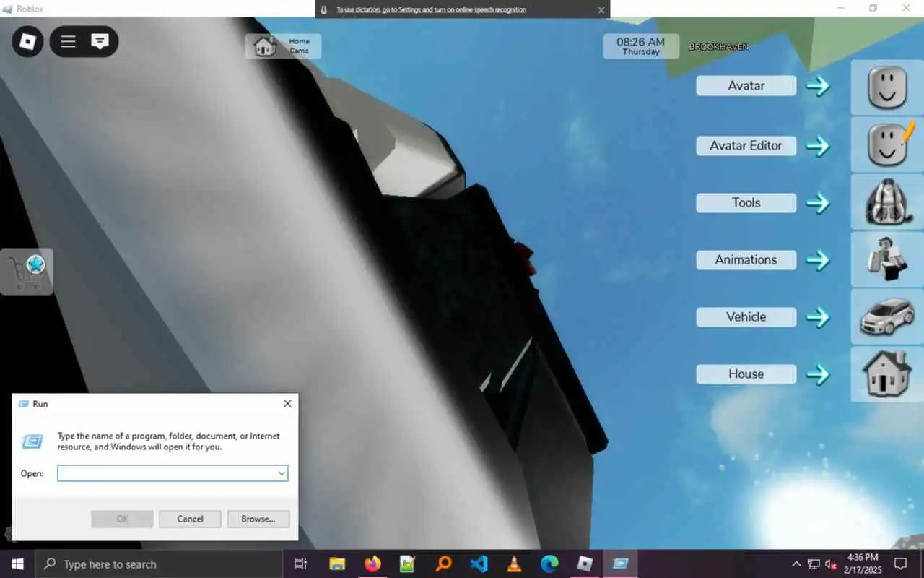Show hidden system tray icons
This screenshot has height=578, width=924.
point(796,564)
